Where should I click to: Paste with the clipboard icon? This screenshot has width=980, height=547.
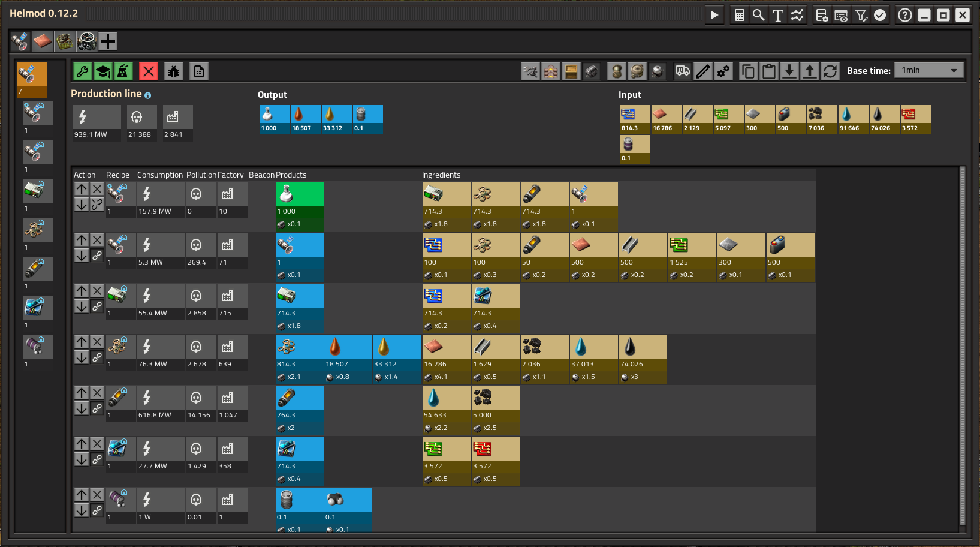(769, 71)
